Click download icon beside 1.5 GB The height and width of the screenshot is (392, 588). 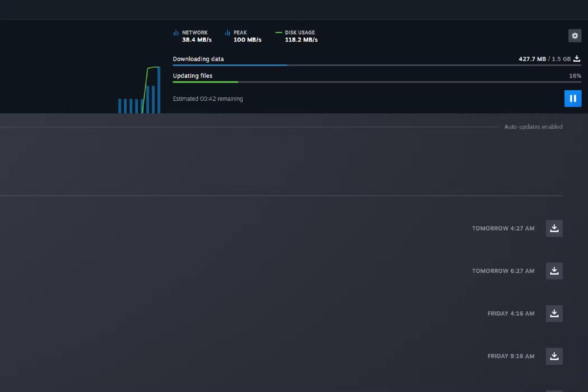tap(577, 59)
